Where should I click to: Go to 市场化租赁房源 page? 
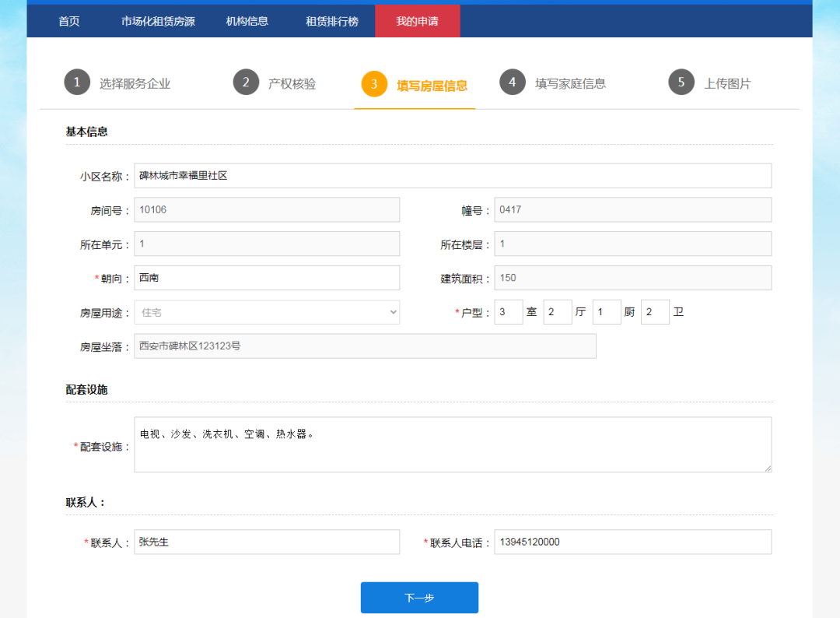click(x=158, y=21)
